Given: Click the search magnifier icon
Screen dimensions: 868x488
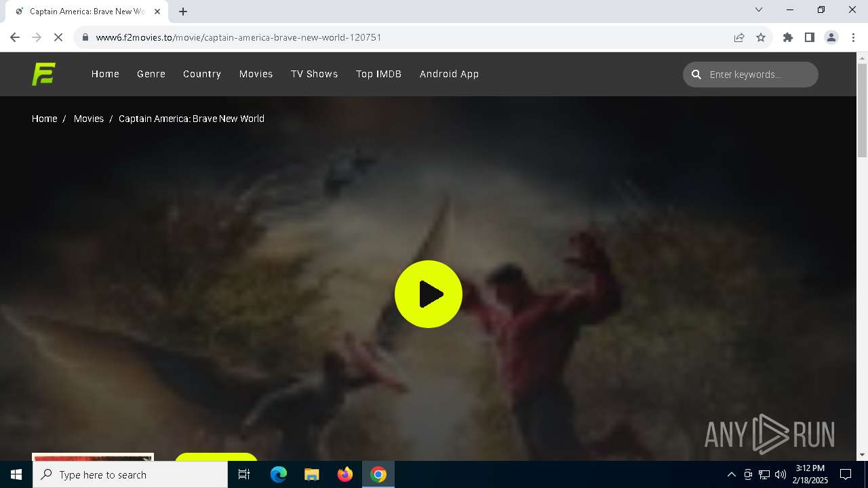Looking at the screenshot, I should 696,75.
